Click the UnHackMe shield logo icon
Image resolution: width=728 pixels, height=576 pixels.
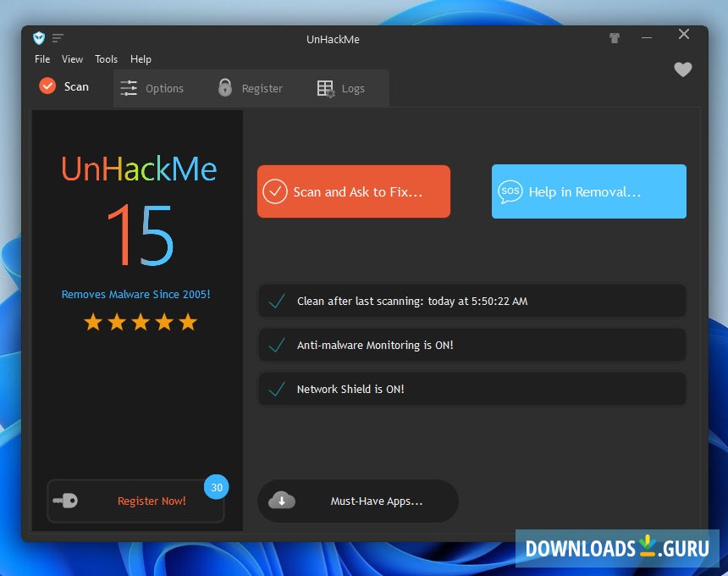pos(39,38)
